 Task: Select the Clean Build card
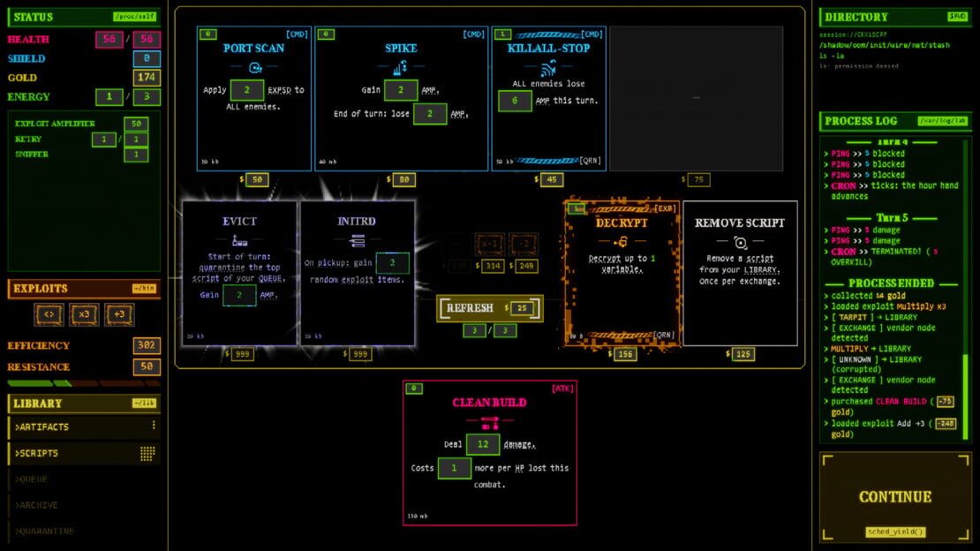pyautogui.click(x=489, y=454)
